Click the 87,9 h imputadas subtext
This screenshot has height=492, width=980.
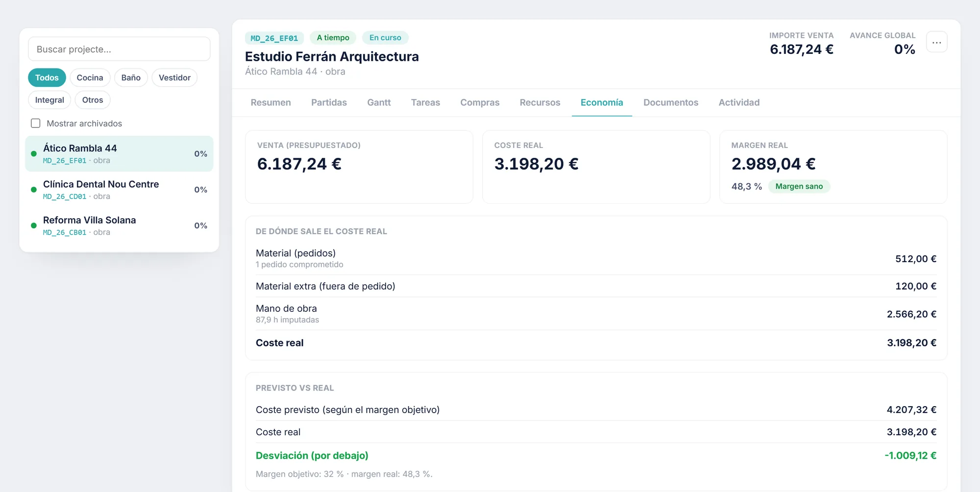287,320
